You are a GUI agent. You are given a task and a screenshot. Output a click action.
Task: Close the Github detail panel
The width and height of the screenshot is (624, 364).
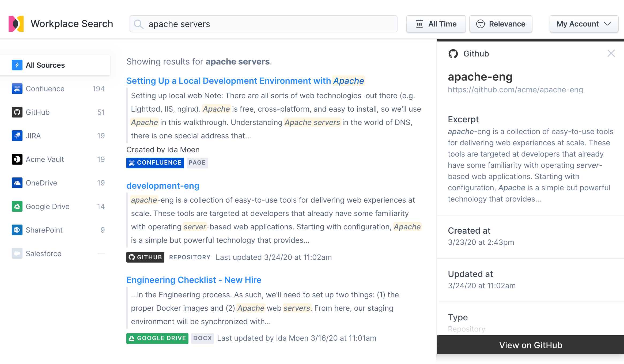[x=611, y=53]
